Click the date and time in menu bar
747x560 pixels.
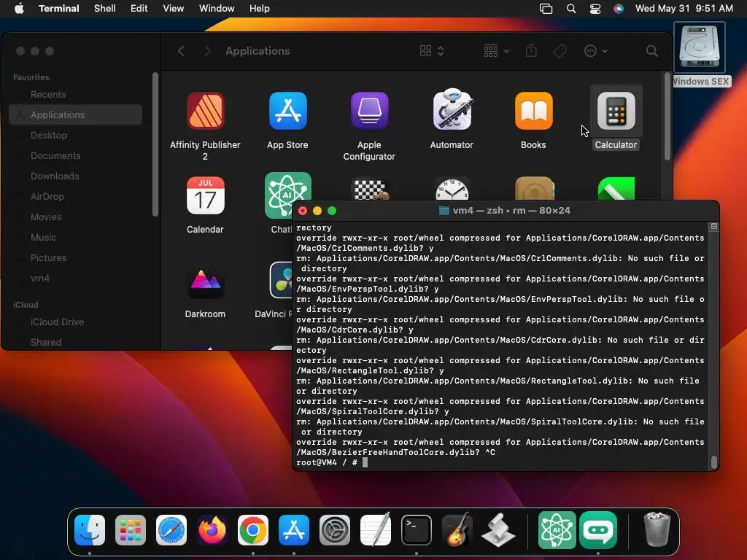pos(684,9)
